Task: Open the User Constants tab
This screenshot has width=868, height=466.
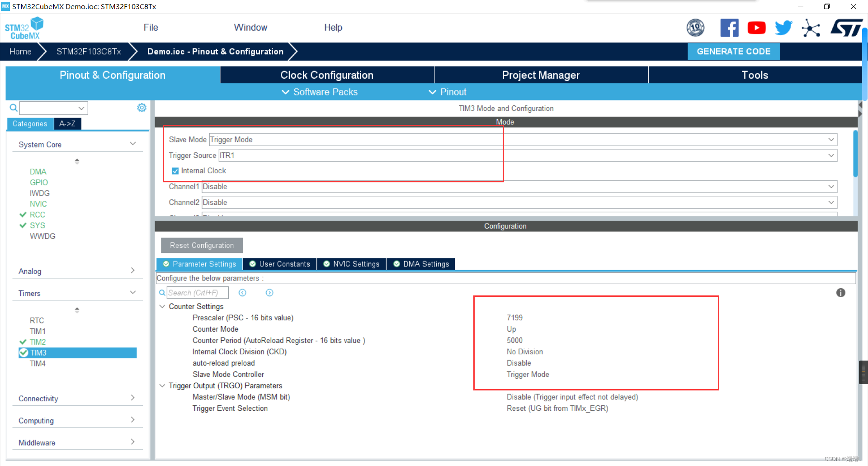Action: point(280,264)
